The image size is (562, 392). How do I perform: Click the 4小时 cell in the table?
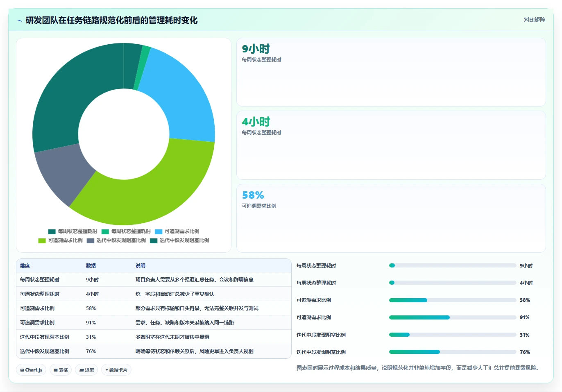[x=92, y=294]
